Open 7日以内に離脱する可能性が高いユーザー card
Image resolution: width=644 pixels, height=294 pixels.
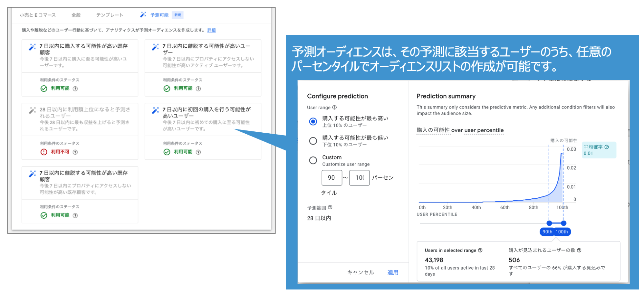pos(203,55)
